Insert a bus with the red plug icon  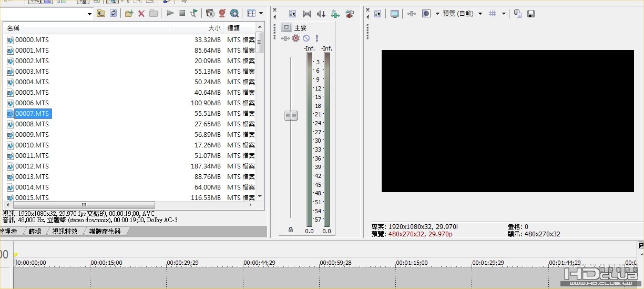pyautogui.click(x=349, y=14)
